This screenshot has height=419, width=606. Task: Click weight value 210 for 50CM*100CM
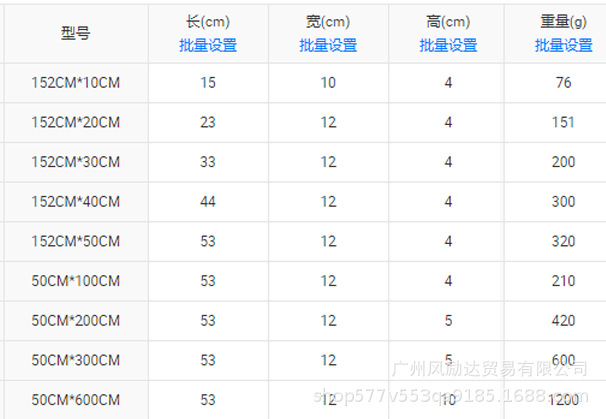tap(563, 281)
